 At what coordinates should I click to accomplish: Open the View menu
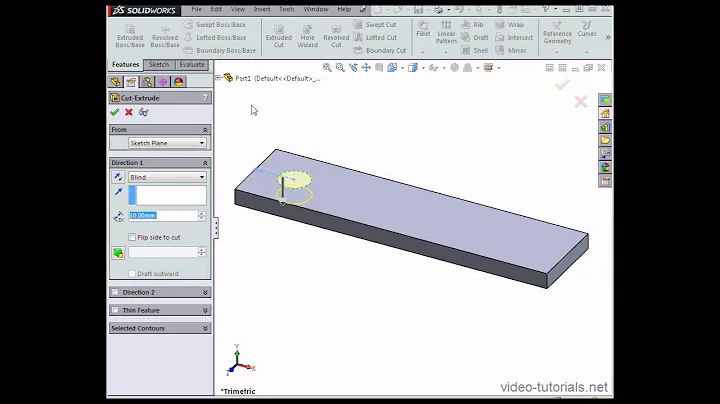238,9
